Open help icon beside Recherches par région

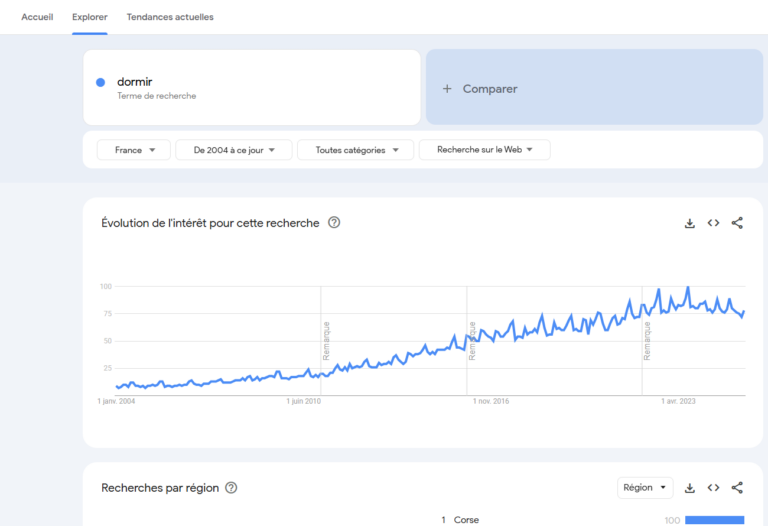(231, 488)
